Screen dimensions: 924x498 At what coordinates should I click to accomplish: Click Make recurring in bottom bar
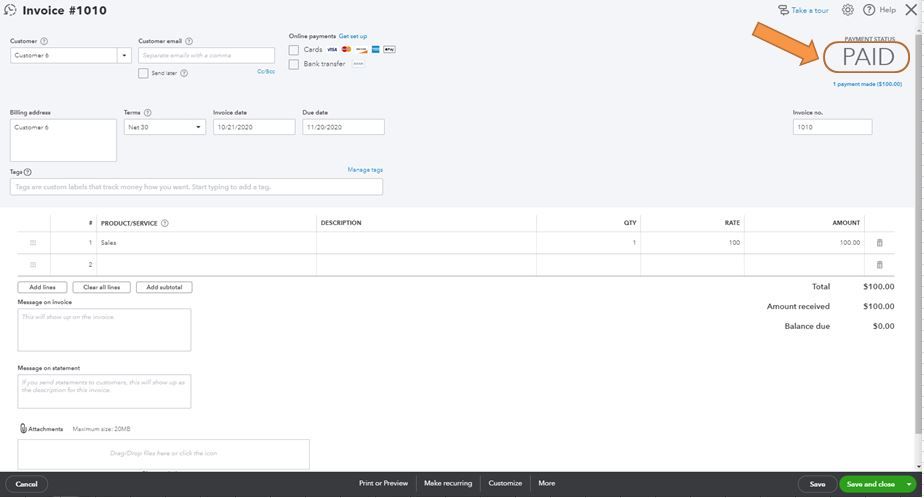coord(448,483)
